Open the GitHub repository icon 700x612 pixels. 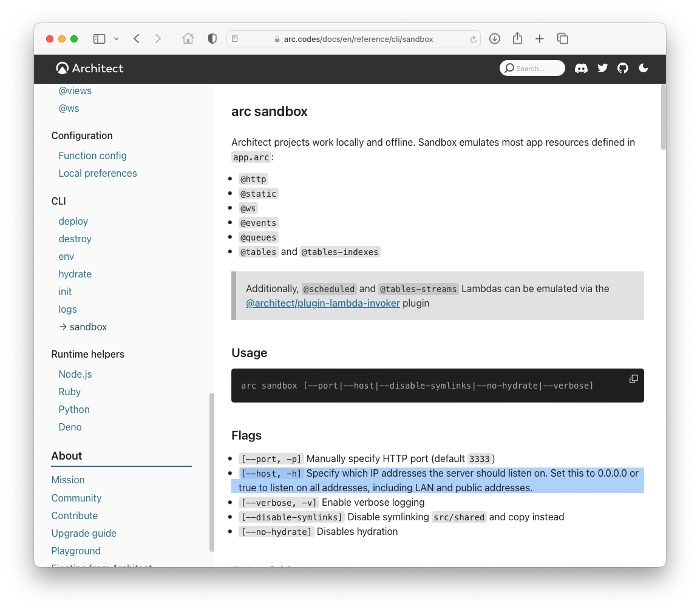[623, 68]
